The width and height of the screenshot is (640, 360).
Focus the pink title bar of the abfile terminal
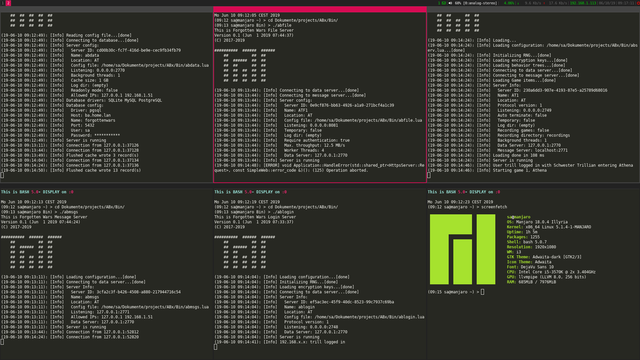[x=320, y=9]
